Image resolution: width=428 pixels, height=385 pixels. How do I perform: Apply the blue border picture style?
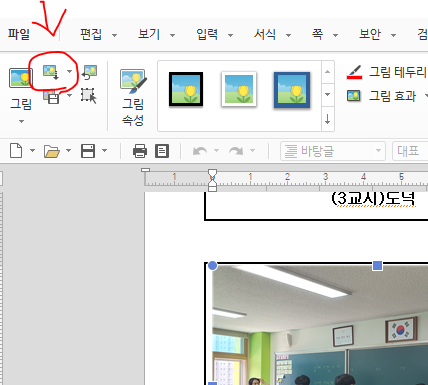[x=292, y=90]
